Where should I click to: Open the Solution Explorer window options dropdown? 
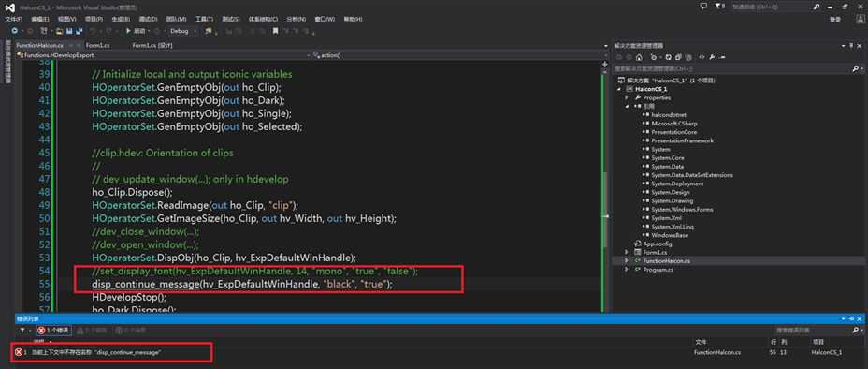pyautogui.click(x=843, y=46)
